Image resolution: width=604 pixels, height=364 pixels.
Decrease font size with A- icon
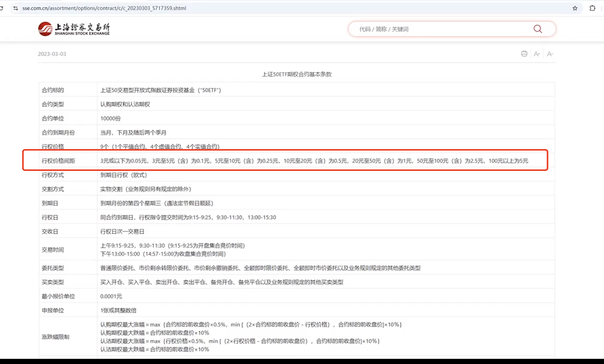tap(550, 54)
